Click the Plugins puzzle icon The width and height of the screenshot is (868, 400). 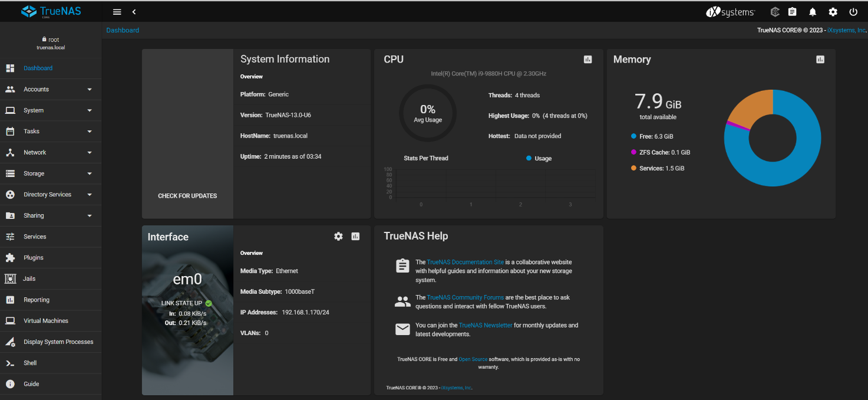(x=10, y=258)
